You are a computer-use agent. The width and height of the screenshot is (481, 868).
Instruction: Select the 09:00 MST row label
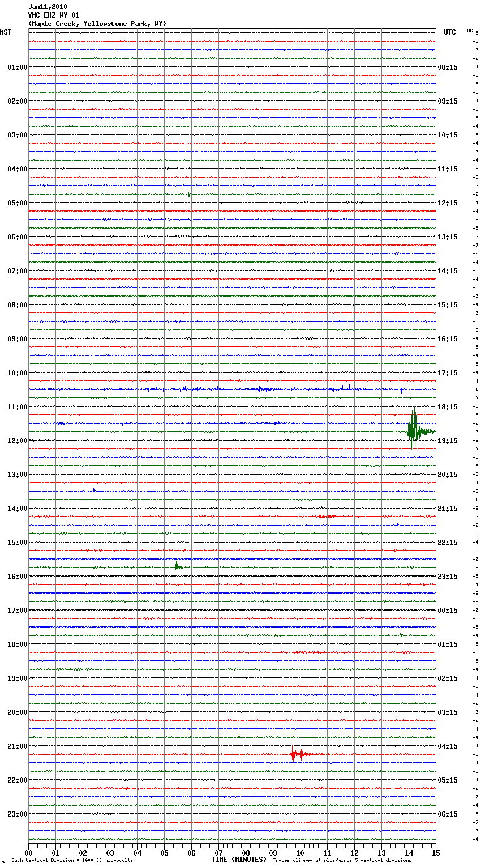click(18, 339)
